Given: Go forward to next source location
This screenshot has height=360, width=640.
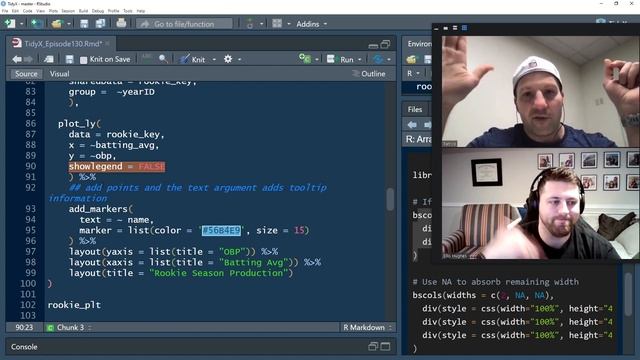Looking at the screenshot, I should [29, 60].
